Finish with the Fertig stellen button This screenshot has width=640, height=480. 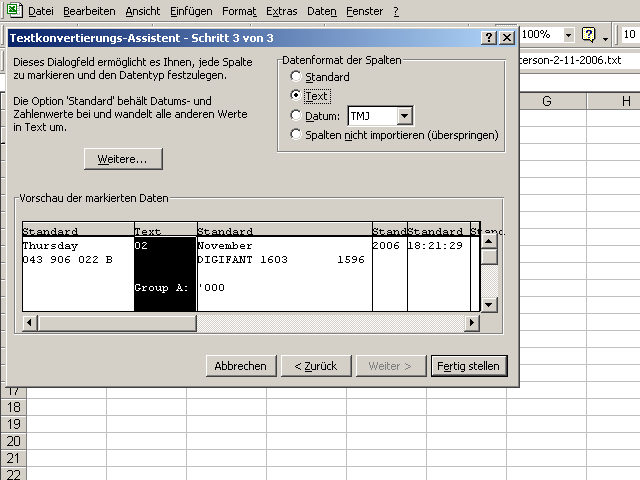click(x=469, y=366)
